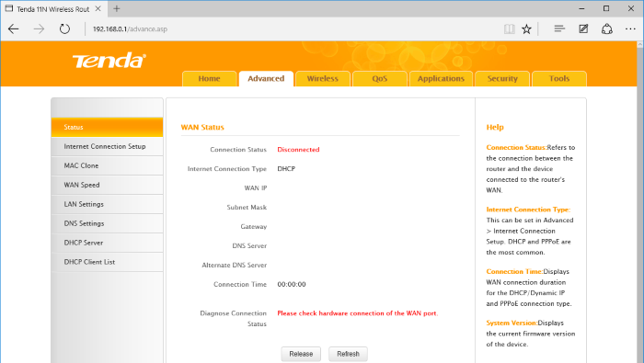644x363 pixels.
Task: Click the Gateway label
Action: click(x=253, y=227)
